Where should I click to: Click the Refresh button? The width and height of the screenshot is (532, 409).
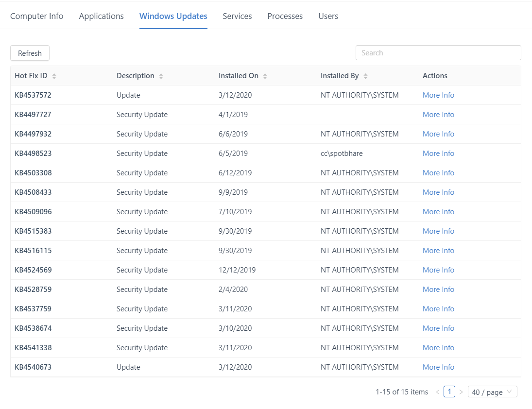pyautogui.click(x=30, y=53)
